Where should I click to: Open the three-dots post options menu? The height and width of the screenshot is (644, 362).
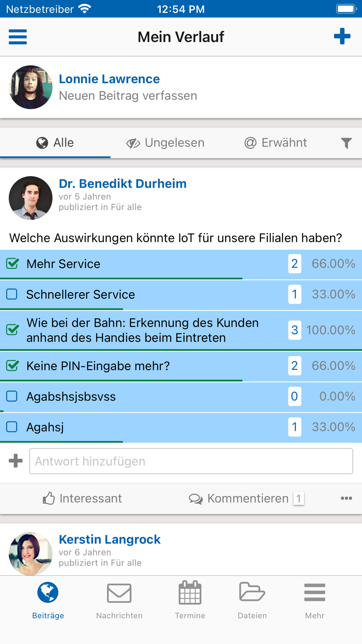tap(346, 498)
